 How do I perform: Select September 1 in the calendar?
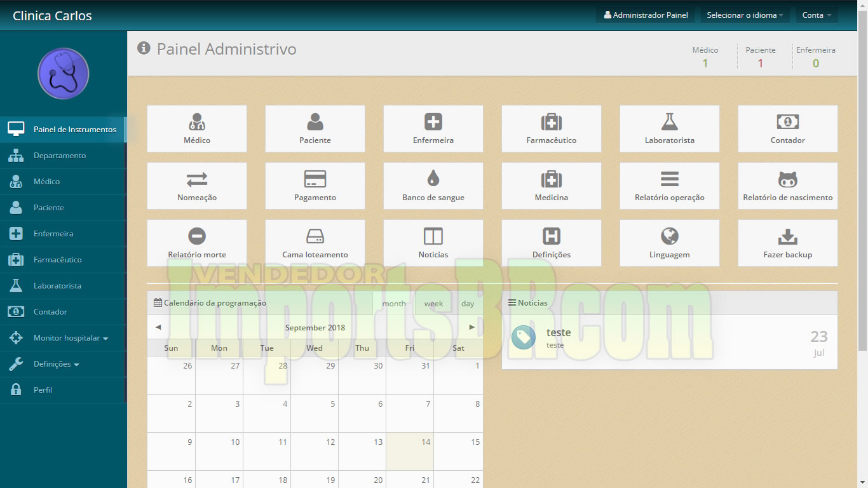(458, 375)
